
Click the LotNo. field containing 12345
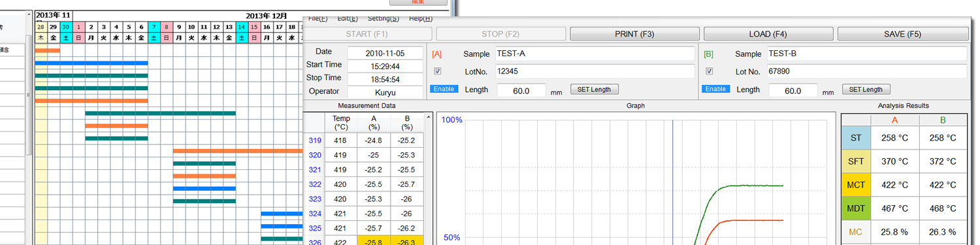click(x=594, y=71)
